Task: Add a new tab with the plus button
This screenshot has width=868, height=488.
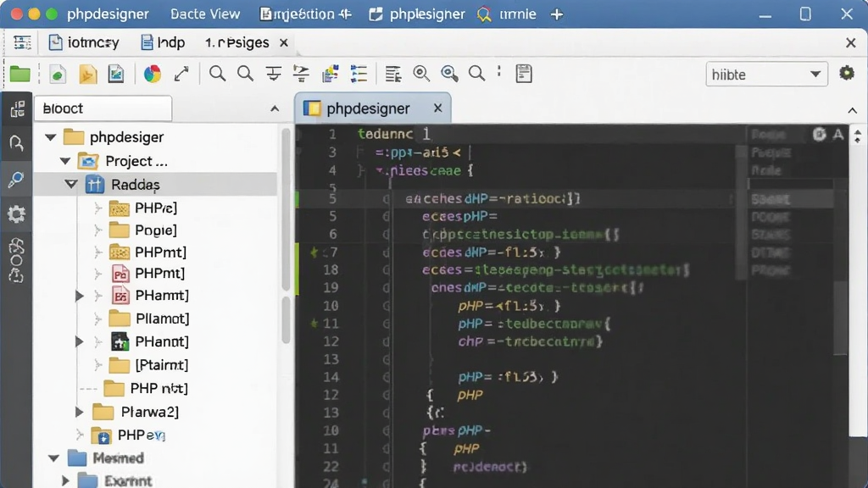Action: click(557, 14)
